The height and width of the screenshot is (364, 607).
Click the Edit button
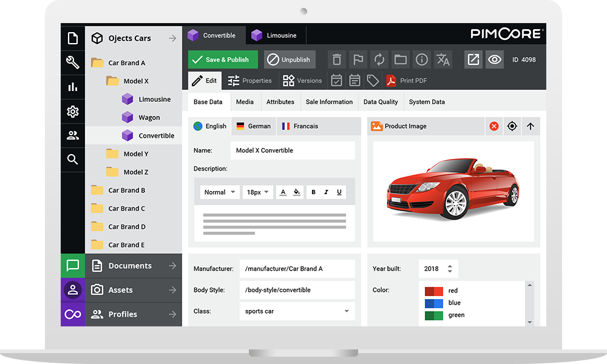tap(205, 81)
